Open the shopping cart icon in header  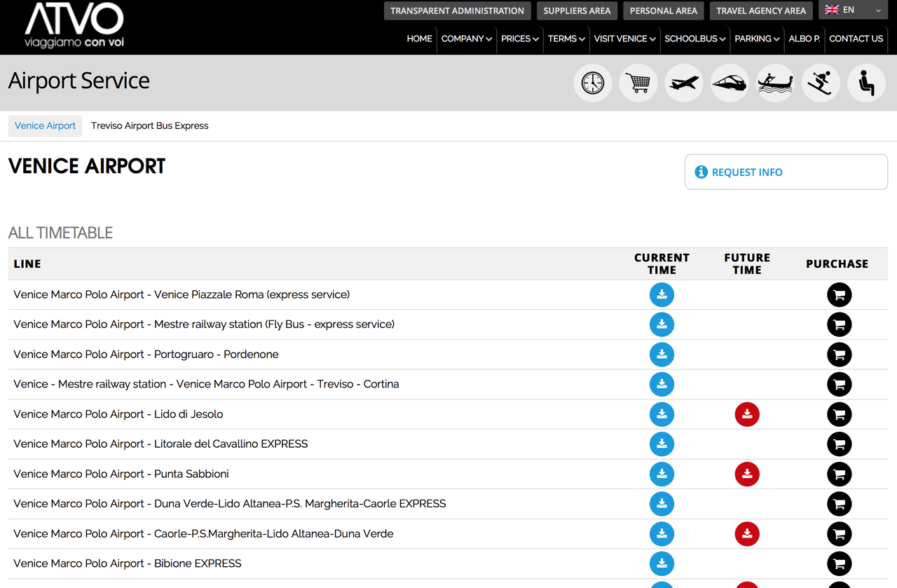pos(638,83)
